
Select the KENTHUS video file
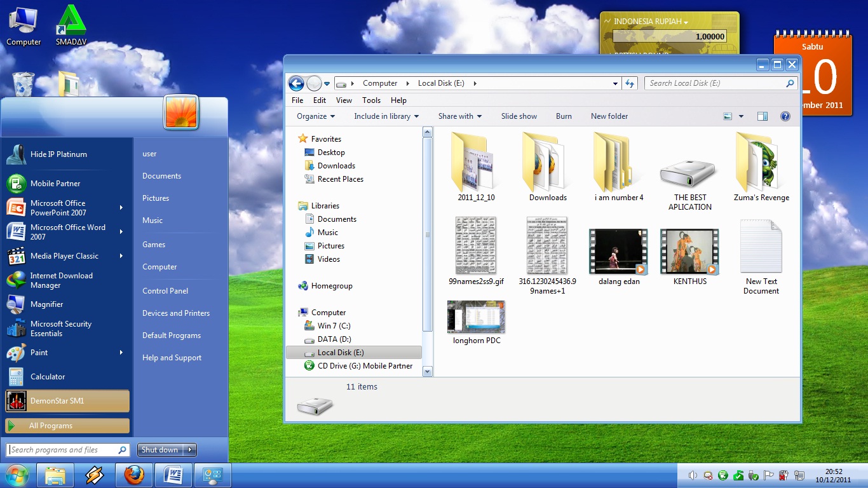tap(689, 252)
